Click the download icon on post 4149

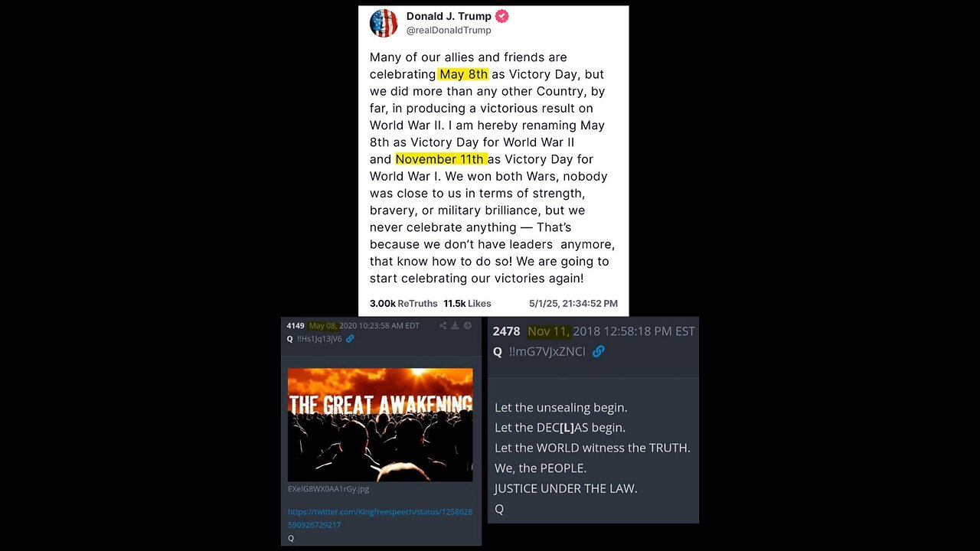coord(455,325)
